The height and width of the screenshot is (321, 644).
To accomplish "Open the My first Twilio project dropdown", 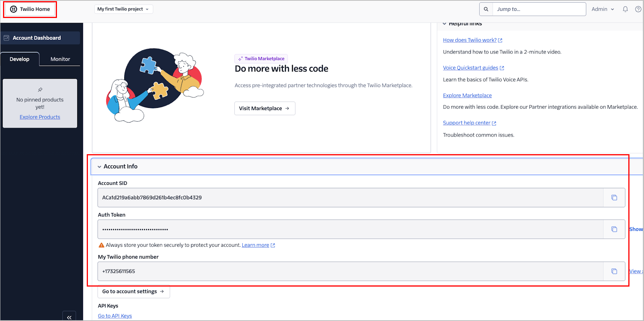I will [123, 9].
